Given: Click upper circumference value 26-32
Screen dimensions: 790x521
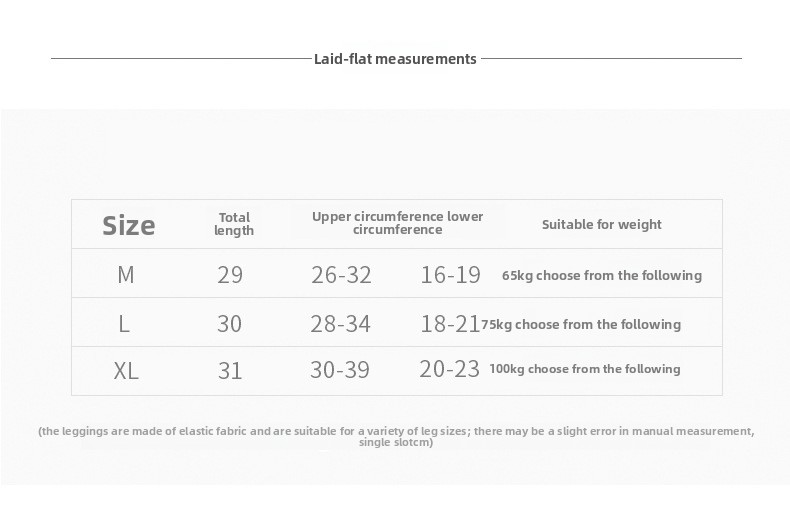Looking at the screenshot, I should [x=341, y=275].
